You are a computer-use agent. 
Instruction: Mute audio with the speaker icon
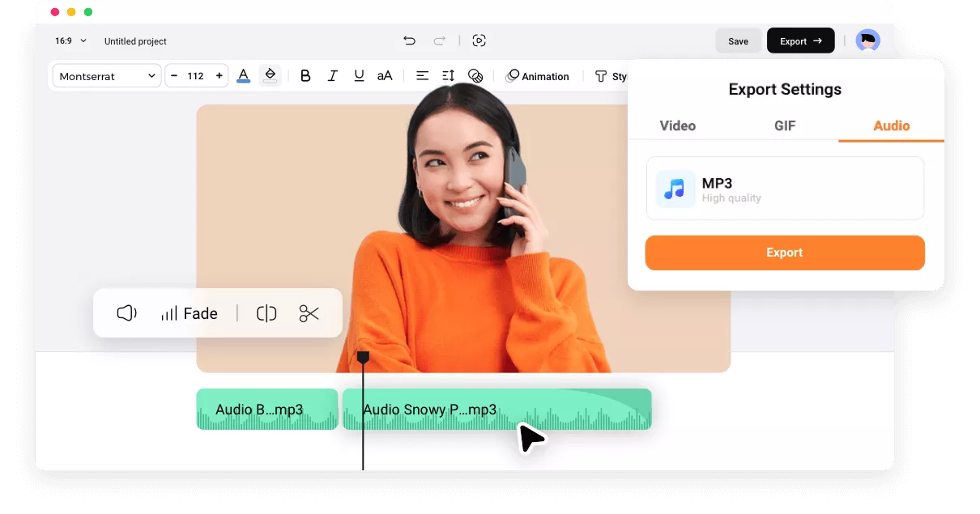[x=126, y=313]
